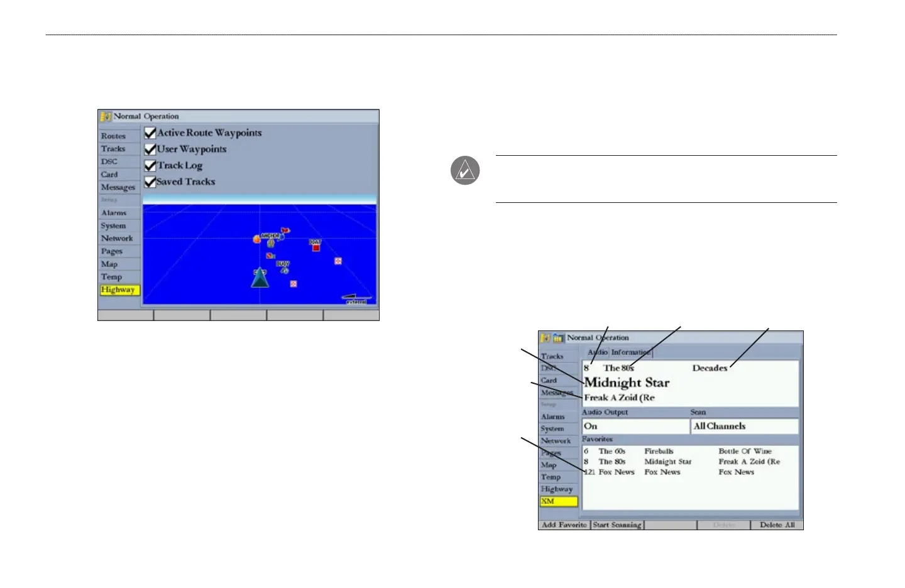Click the Normal Operation title on the Highway screen
Viewport: 905px width, 588px height.
pyautogui.click(x=146, y=116)
